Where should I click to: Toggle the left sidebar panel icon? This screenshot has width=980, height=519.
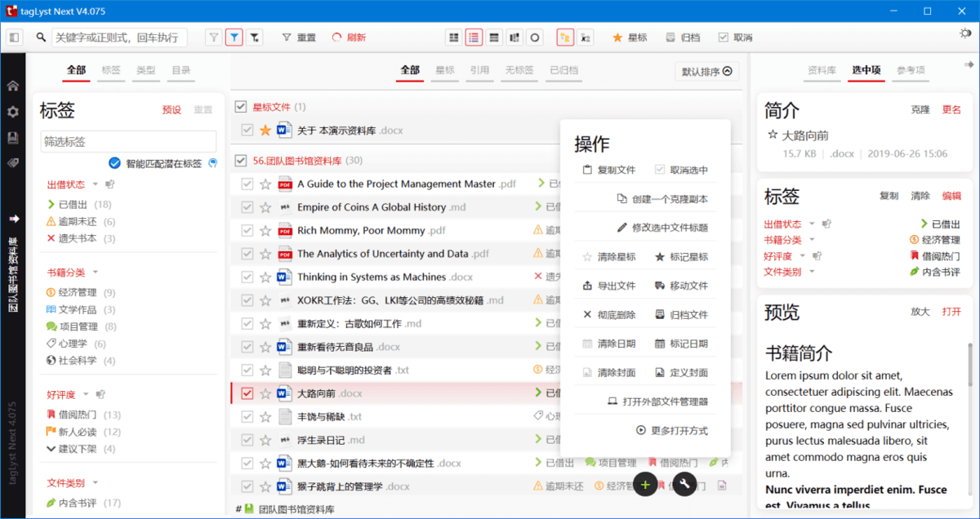click(x=14, y=38)
